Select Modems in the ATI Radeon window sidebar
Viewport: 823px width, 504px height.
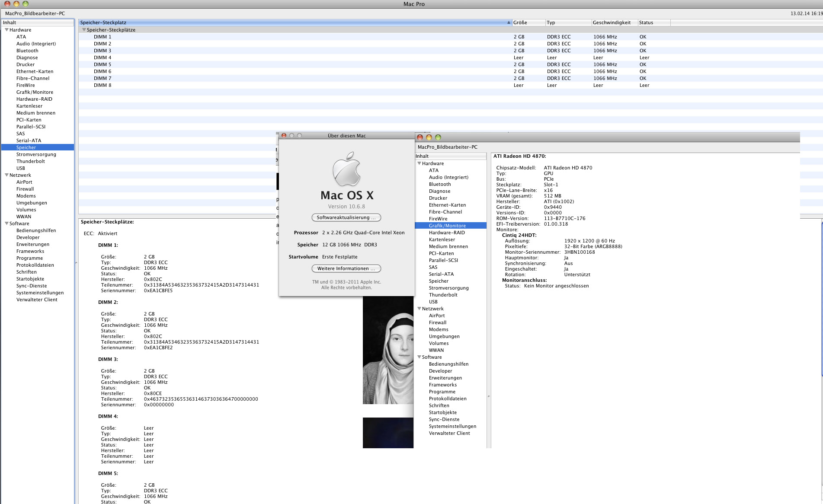pos(439,329)
